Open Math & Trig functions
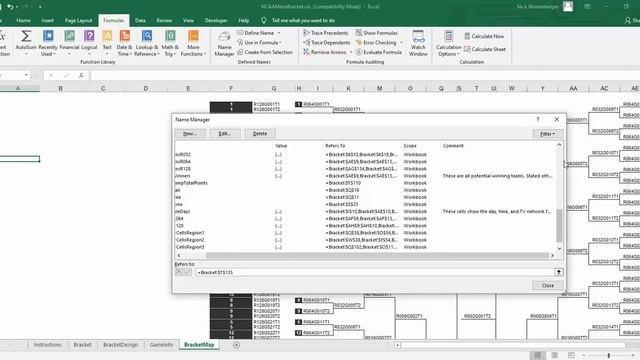 (x=170, y=42)
